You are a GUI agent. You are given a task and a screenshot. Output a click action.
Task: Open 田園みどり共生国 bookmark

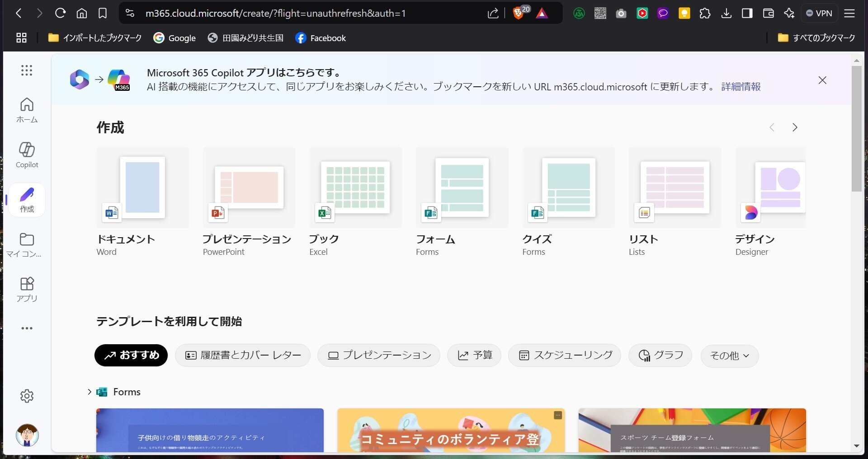[x=245, y=38]
